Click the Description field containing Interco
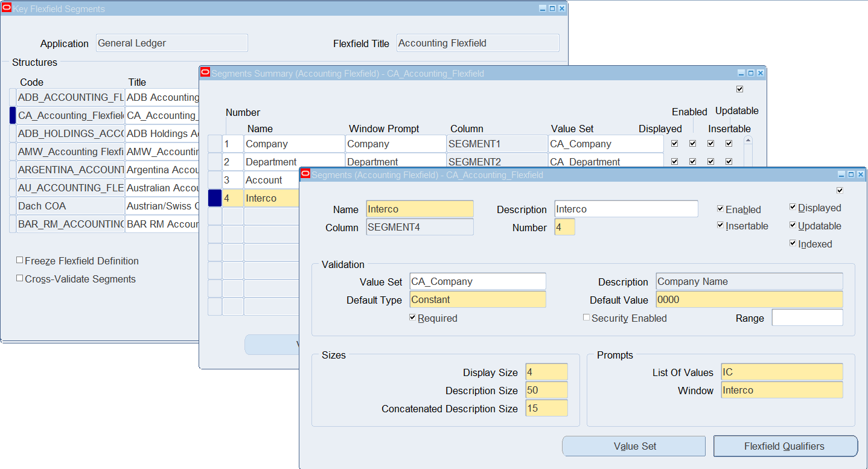This screenshot has height=469, width=868. point(626,209)
